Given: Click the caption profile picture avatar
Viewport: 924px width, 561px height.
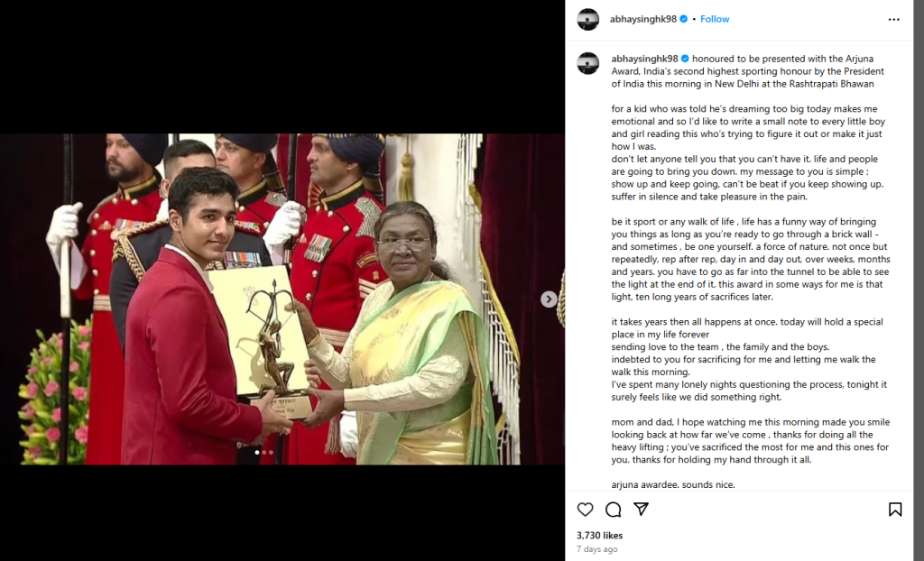Looking at the screenshot, I should pyautogui.click(x=588, y=63).
